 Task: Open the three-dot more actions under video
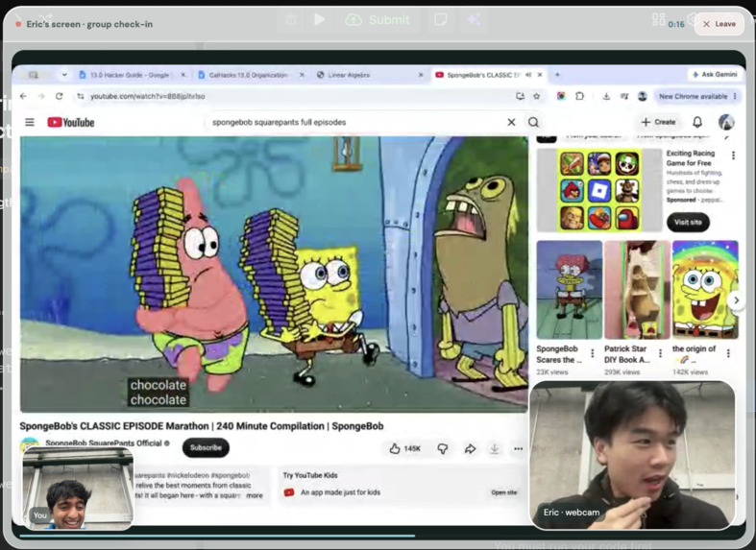coord(519,448)
